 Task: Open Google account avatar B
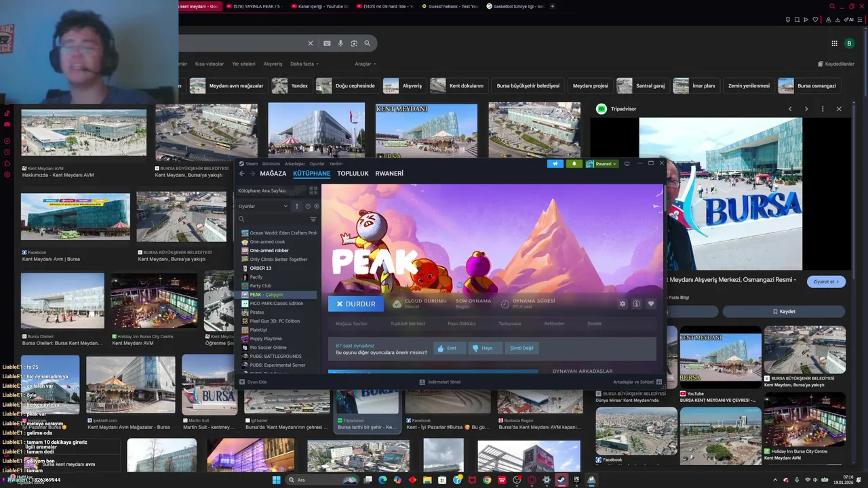coord(849,43)
